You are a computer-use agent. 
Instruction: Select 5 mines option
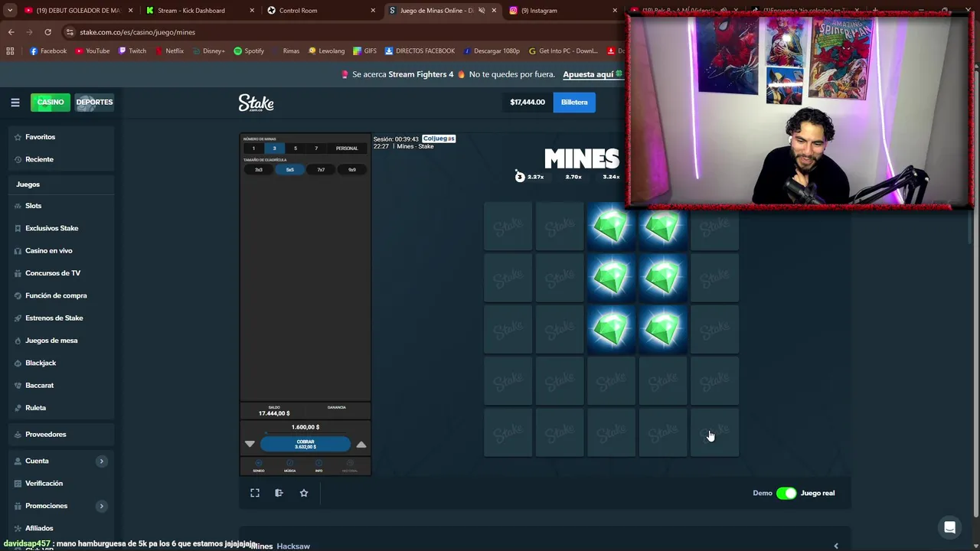pyautogui.click(x=295, y=148)
